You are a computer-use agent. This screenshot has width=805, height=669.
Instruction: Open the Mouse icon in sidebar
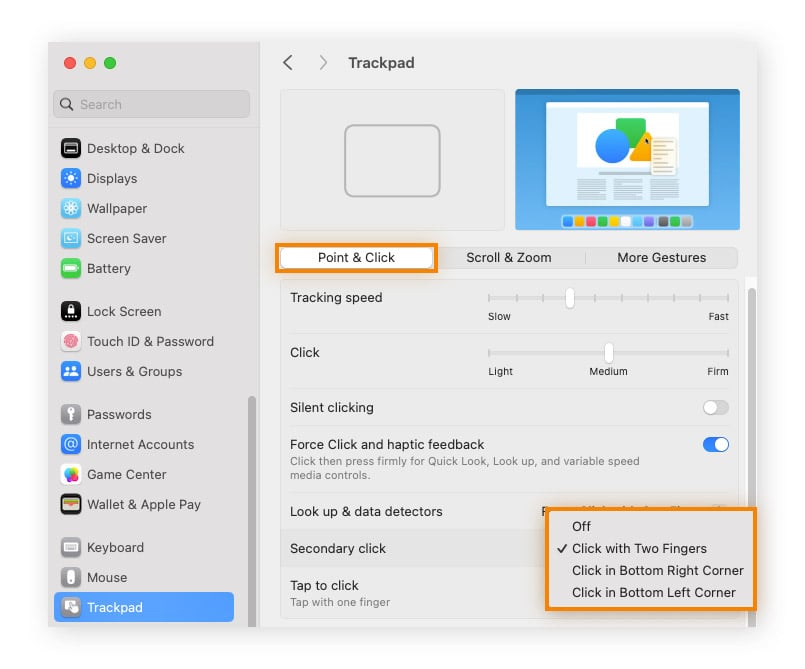tap(71, 577)
